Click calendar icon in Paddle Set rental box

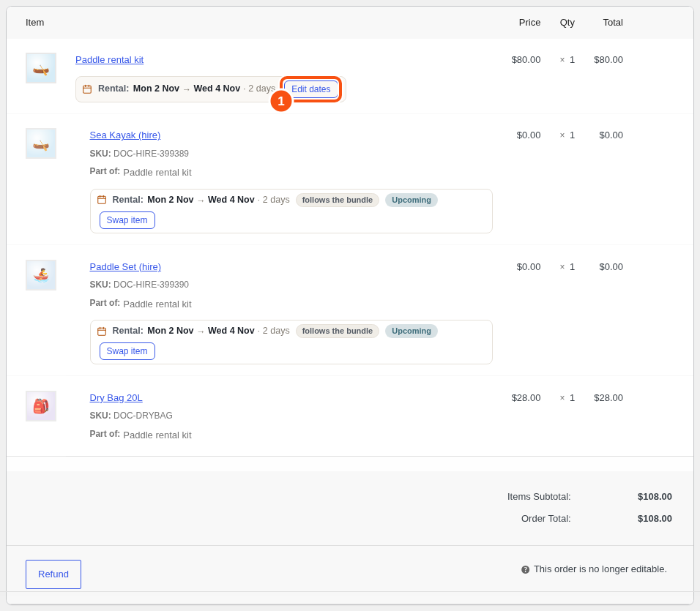(102, 331)
